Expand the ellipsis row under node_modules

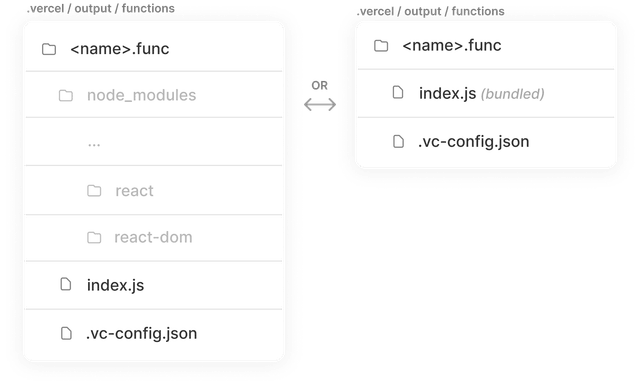click(x=94, y=144)
